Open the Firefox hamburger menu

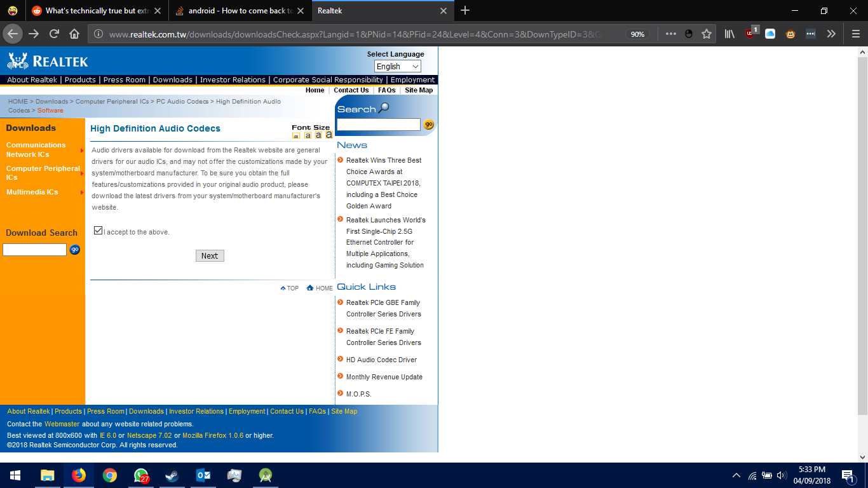[x=855, y=34]
